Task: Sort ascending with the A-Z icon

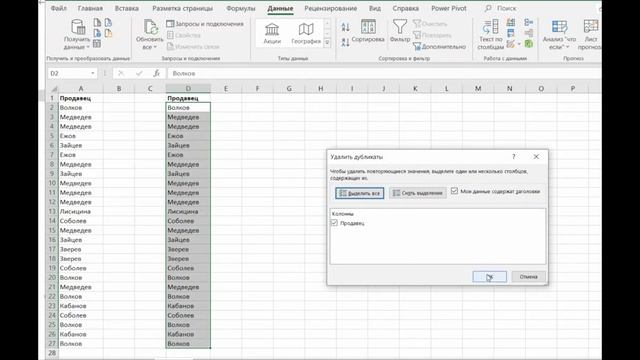Action: pyautogui.click(x=345, y=27)
